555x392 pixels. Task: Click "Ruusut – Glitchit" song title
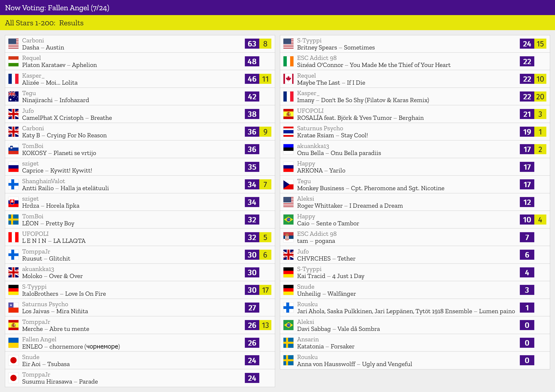pyautogui.click(x=46, y=258)
